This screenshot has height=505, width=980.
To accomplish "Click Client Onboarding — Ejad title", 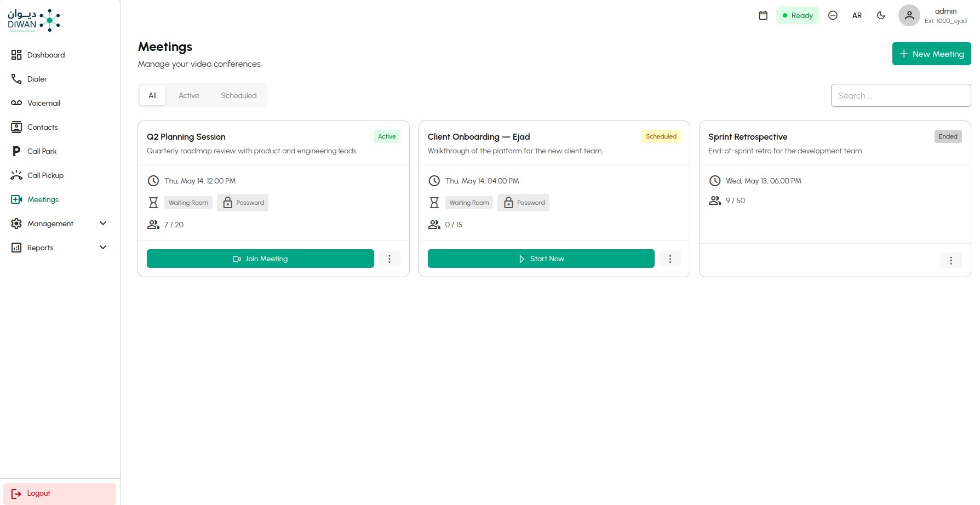I will pyautogui.click(x=479, y=137).
